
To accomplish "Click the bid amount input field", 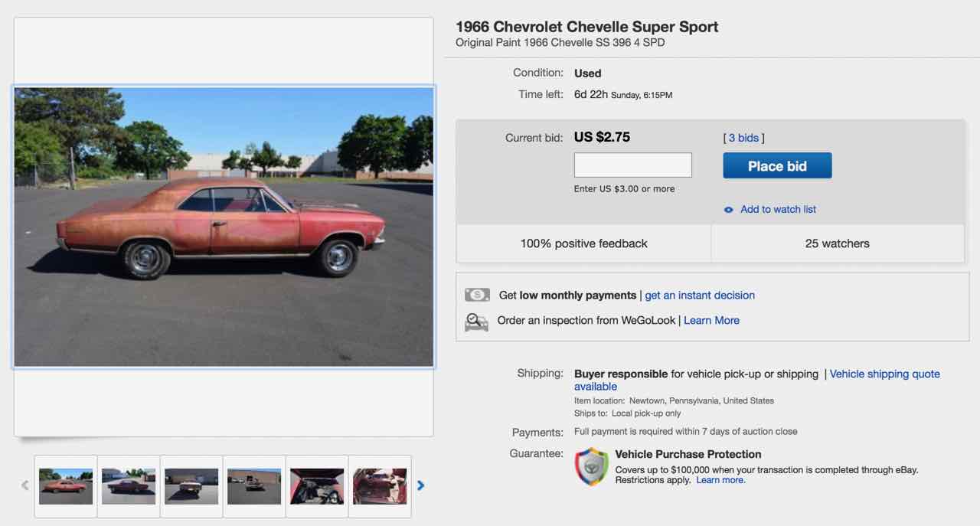I will (x=633, y=165).
